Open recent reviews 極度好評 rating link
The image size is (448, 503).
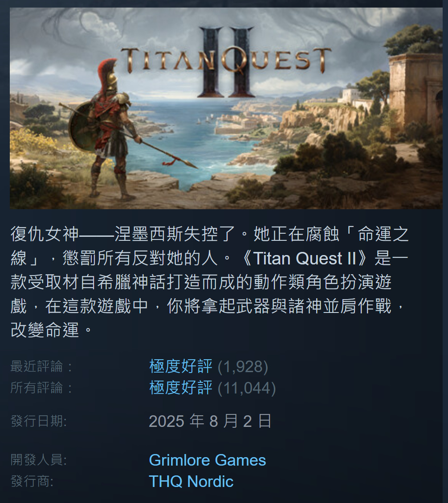tap(181, 366)
